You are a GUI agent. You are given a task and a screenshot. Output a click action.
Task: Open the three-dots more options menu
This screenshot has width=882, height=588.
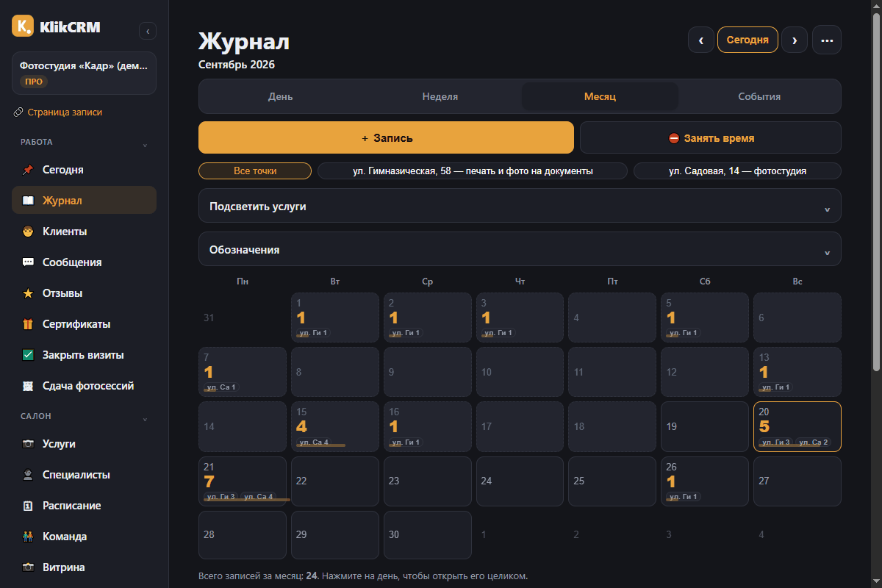[827, 40]
